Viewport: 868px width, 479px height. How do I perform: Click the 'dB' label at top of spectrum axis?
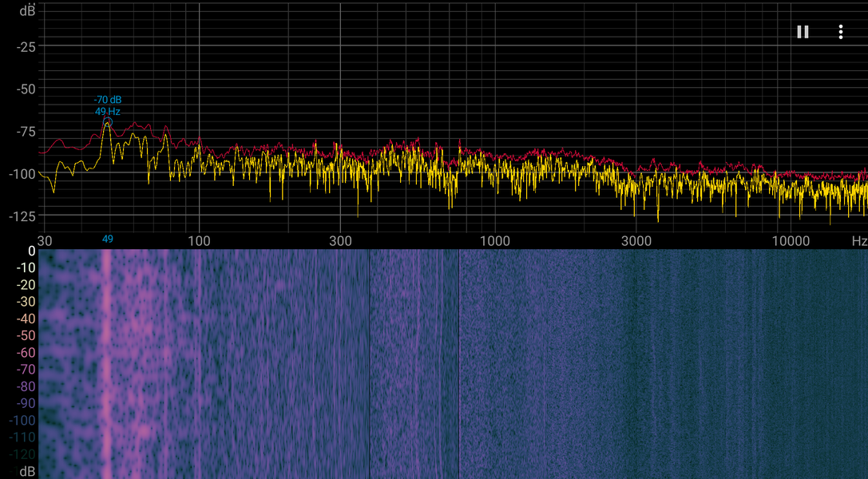point(27,10)
